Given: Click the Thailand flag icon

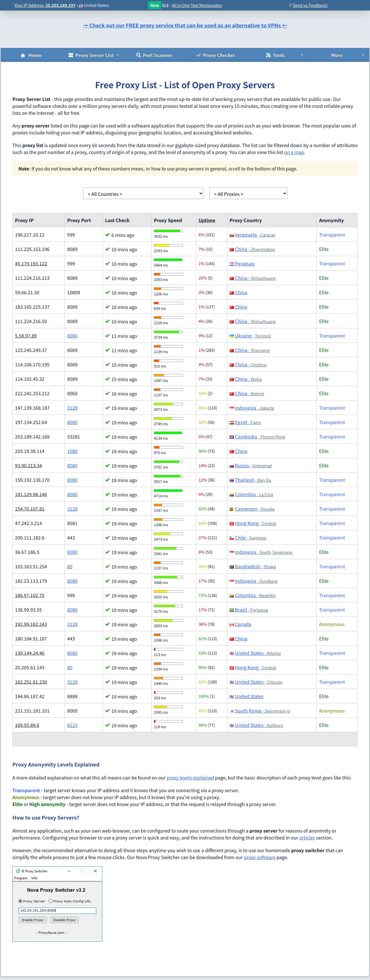Looking at the screenshot, I should tap(232, 481).
